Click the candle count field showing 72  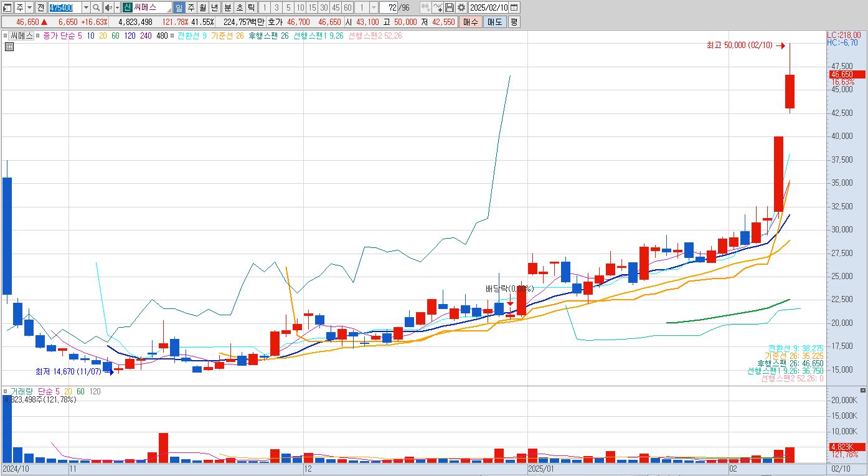click(x=389, y=7)
